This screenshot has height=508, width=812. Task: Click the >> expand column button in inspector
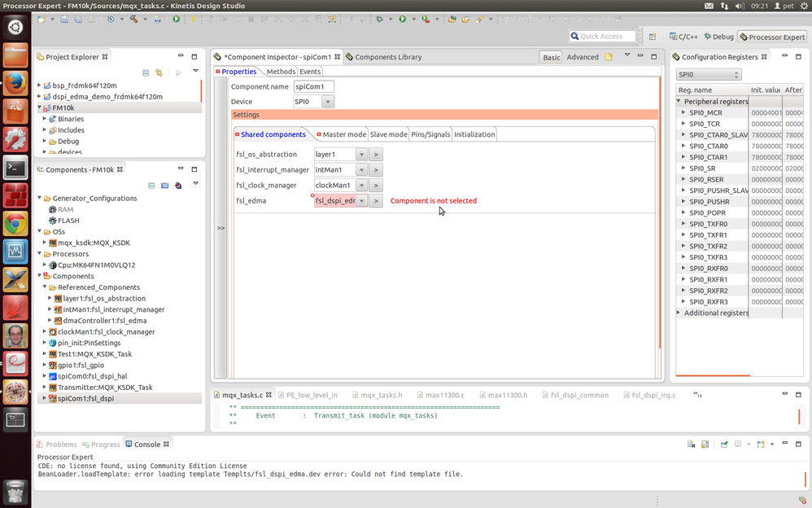[x=220, y=228]
